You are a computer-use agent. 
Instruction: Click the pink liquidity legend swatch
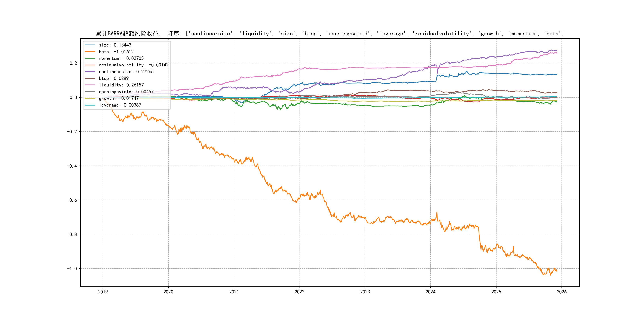(90, 85)
